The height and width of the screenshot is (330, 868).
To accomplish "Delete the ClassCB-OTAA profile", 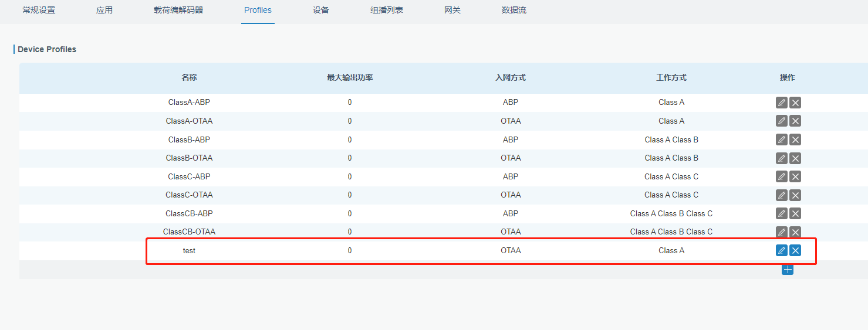I will (795, 232).
